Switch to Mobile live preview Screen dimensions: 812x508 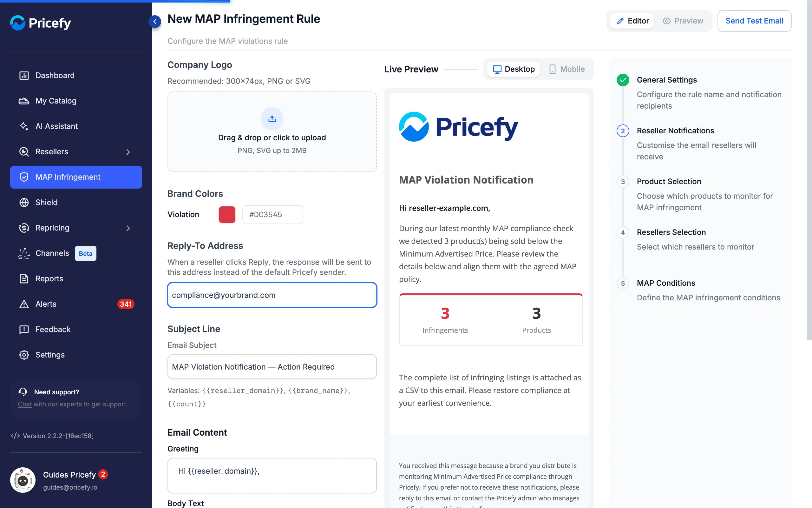[567, 69]
